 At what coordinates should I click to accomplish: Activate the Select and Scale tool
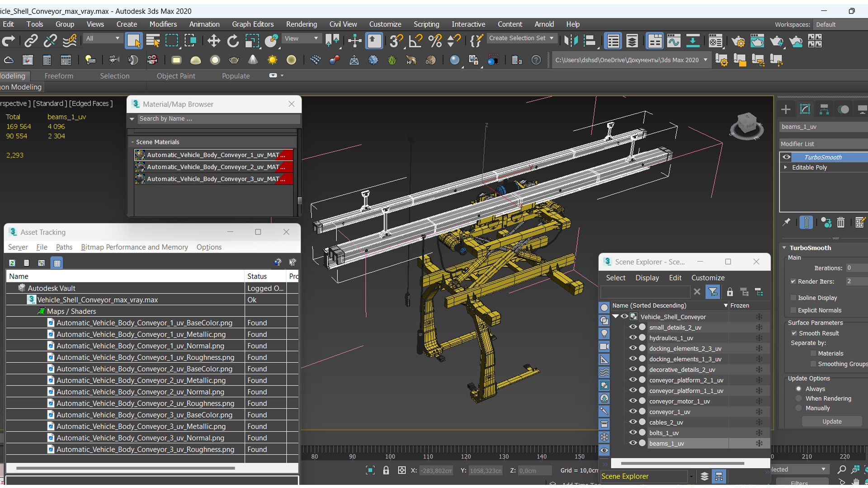(x=252, y=41)
